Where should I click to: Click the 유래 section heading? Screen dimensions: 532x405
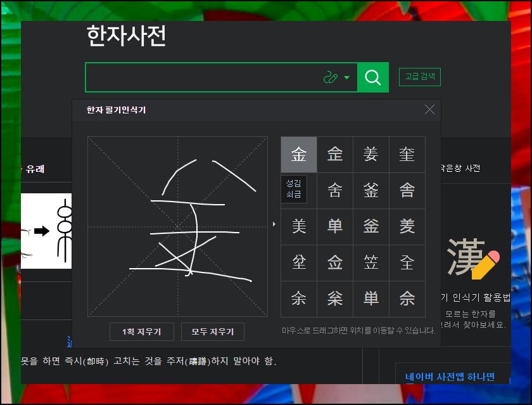pos(35,169)
